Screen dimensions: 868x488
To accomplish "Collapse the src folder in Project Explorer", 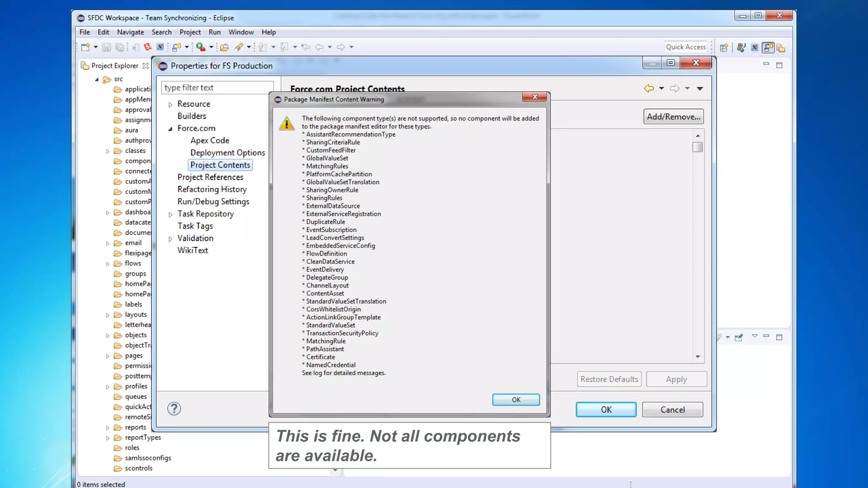I will [97, 80].
